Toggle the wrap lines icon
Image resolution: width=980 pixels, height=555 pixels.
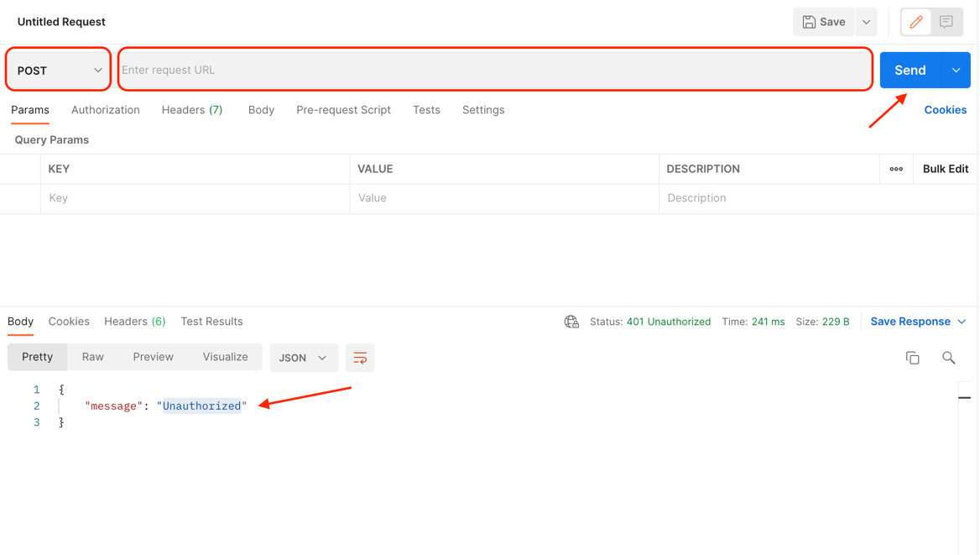(x=360, y=358)
